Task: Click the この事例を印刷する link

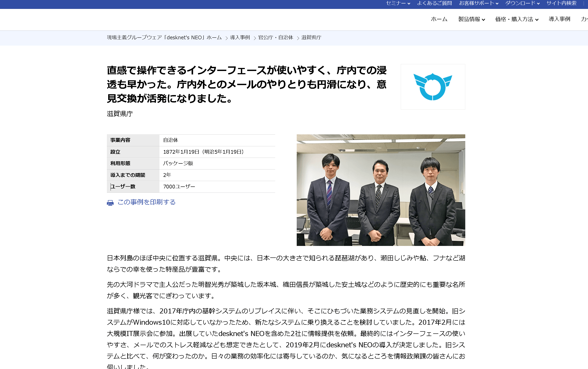Action: pyautogui.click(x=147, y=202)
